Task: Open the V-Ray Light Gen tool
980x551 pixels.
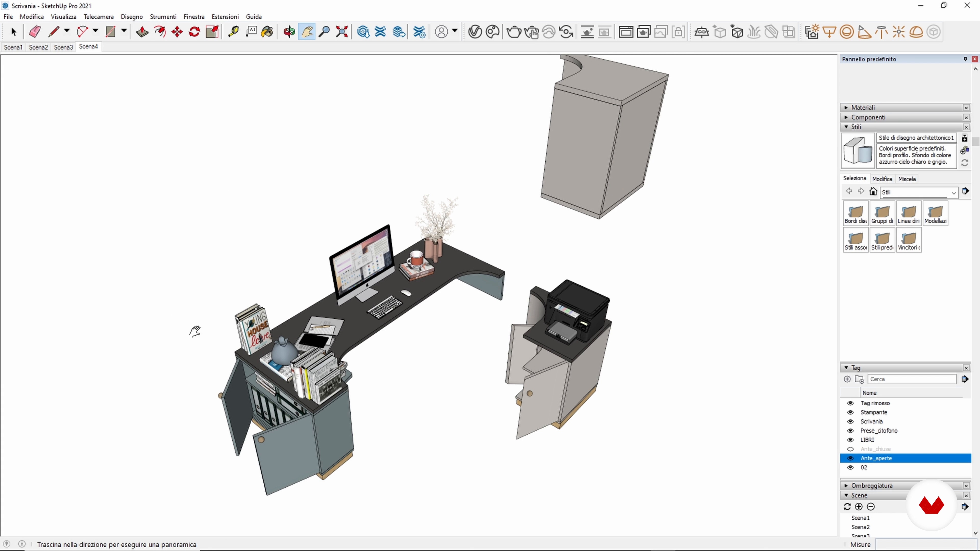Action: 812,32
